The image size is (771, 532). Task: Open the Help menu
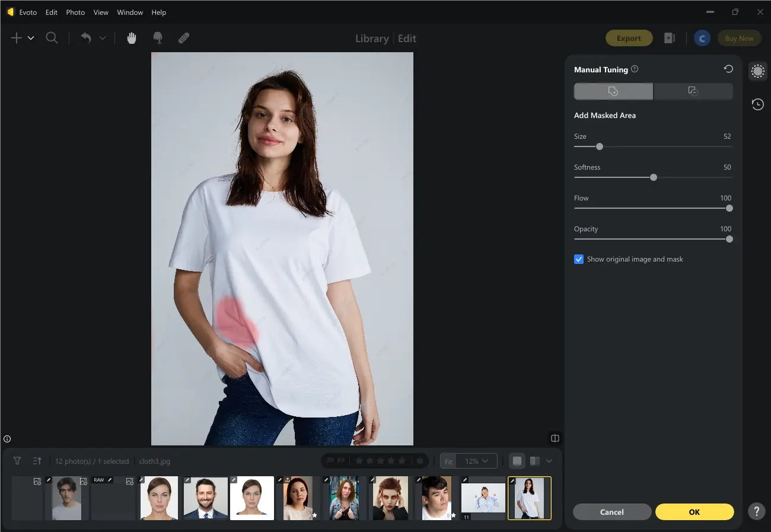(158, 12)
